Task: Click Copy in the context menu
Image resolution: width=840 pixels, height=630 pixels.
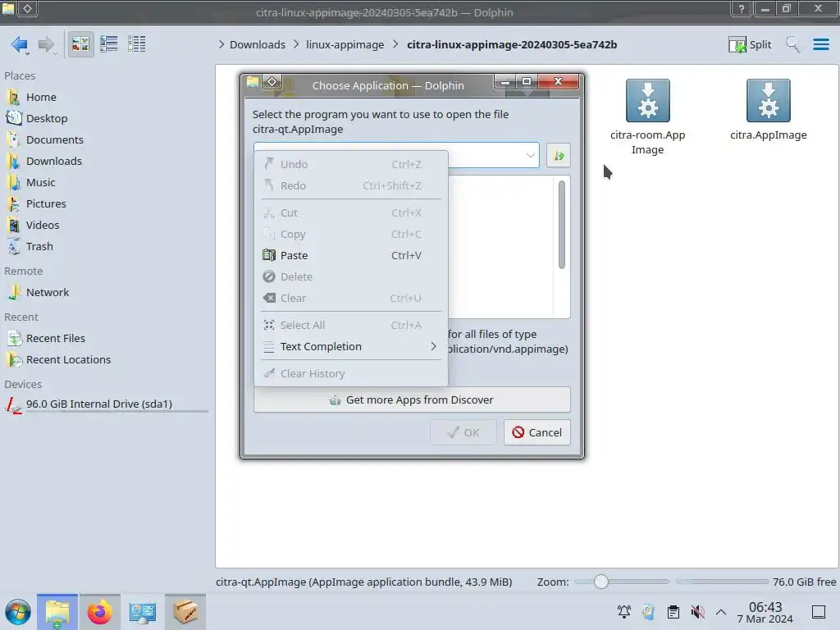Action: coord(351,234)
